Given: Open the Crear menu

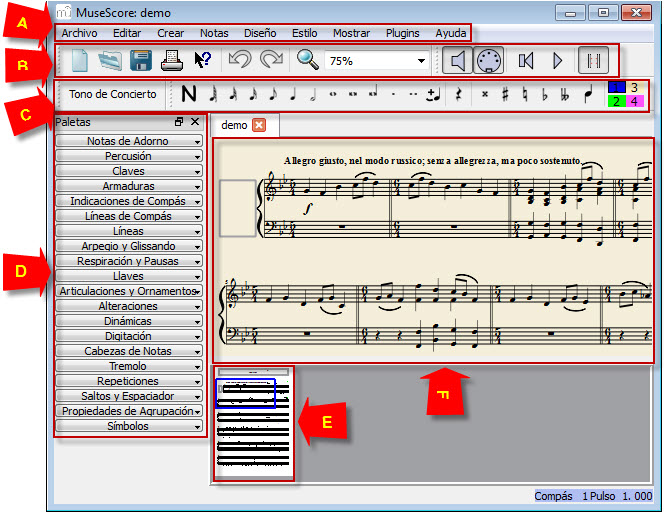Looking at the screenshot, I should coord(170,33).
